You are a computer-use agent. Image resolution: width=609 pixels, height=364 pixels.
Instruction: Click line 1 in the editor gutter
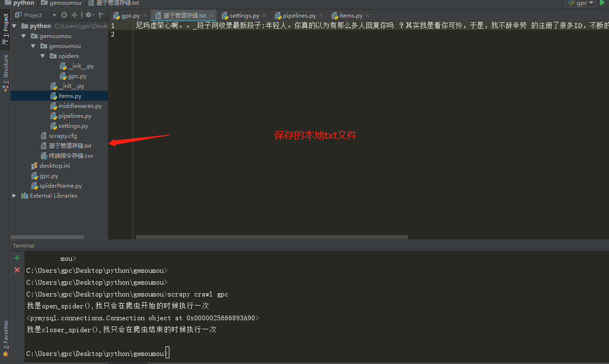(113, 26)
